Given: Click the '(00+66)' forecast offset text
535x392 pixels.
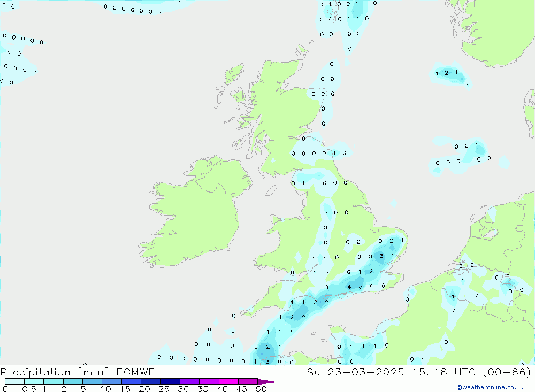Looking at the screenshot, I should 507,372.
